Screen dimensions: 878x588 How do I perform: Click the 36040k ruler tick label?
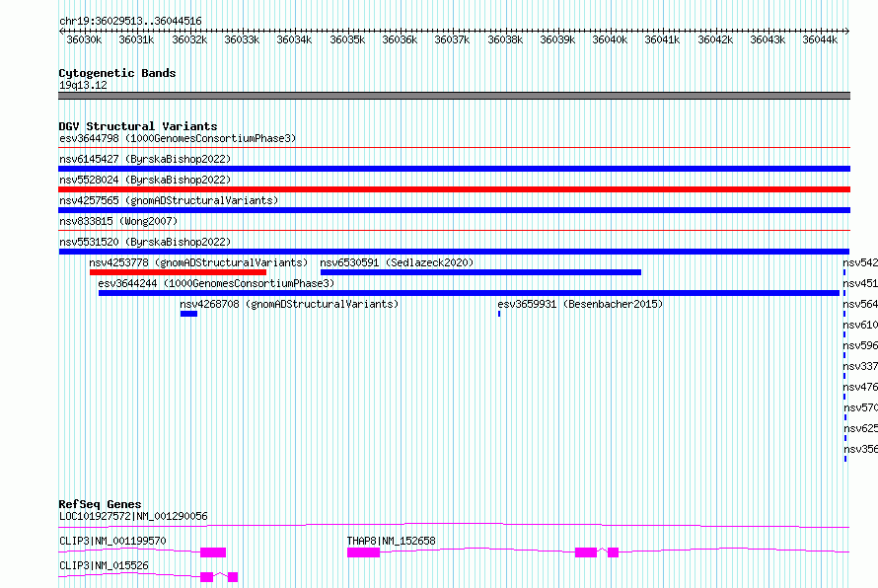coord(610,39)
